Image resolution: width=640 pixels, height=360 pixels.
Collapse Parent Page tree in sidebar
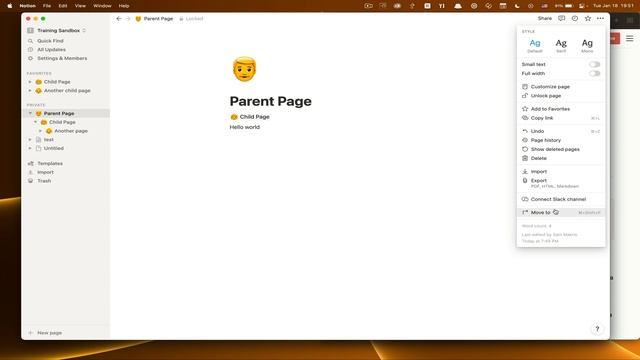(x=30, y=113)
